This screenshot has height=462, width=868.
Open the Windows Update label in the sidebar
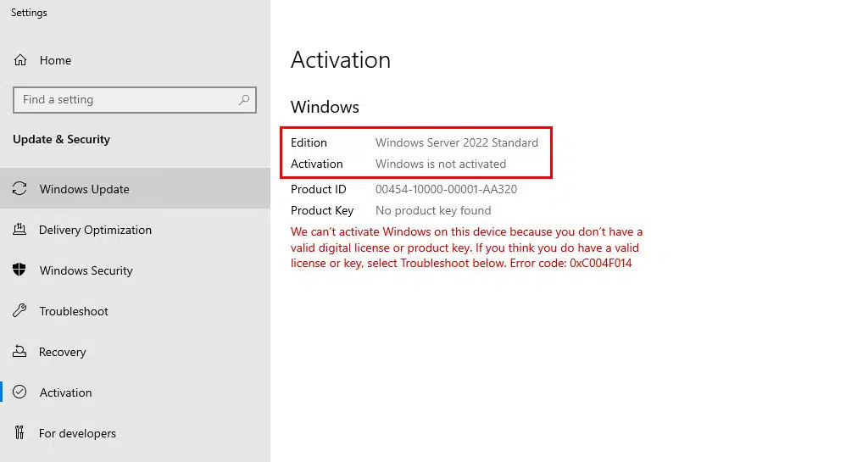[85, 189]
